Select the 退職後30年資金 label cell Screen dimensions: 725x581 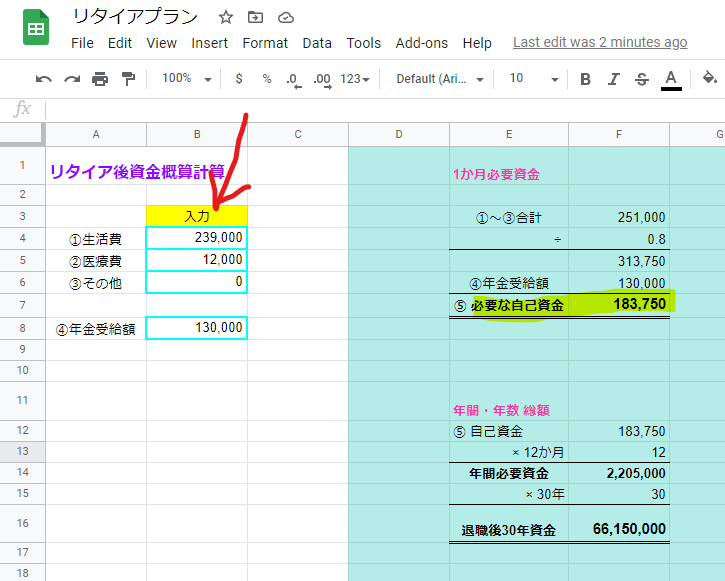(509, 523)
